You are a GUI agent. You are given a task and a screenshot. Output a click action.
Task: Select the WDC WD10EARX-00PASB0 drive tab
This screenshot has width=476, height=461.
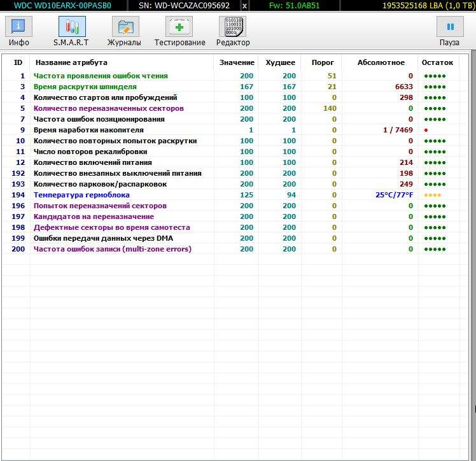63,6
